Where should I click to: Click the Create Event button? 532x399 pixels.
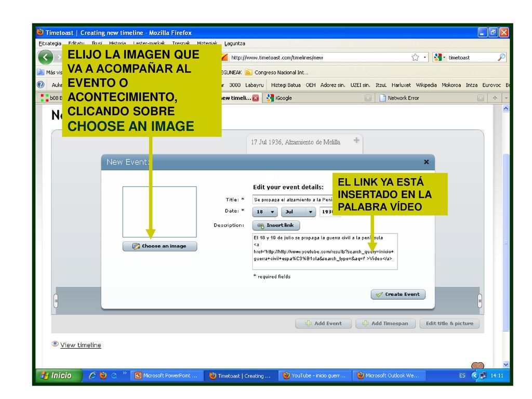pos(398,294)
